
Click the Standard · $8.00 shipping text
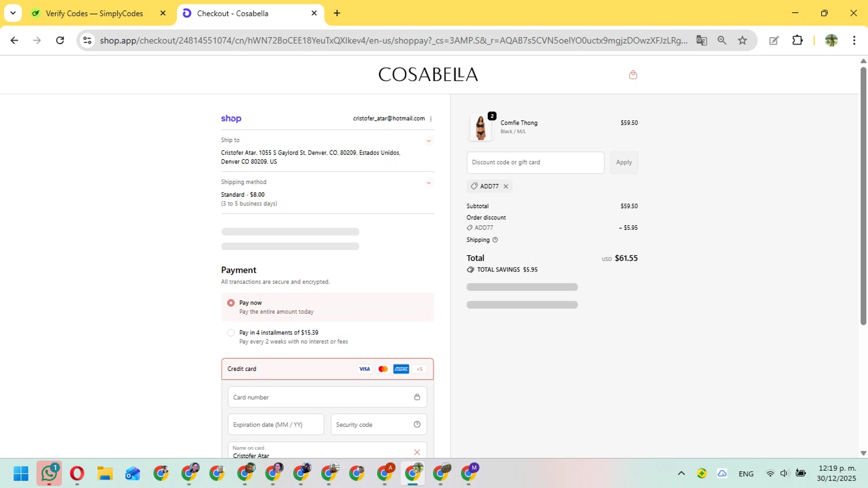coord(242,195)
